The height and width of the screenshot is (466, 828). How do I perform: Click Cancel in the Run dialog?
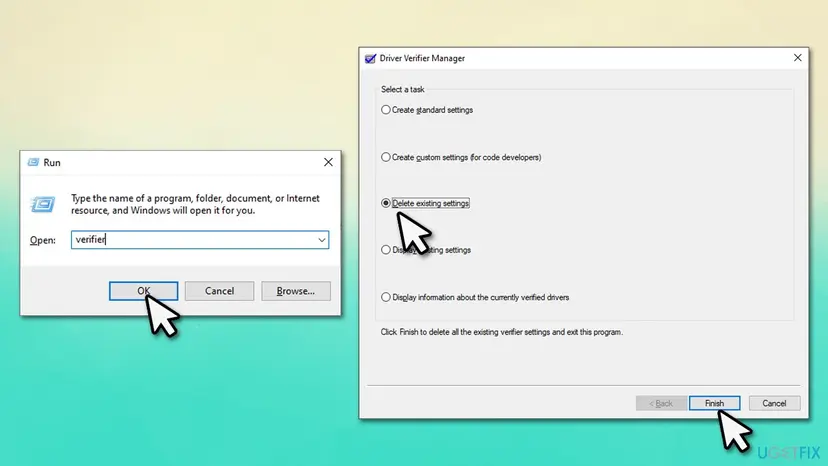tap(219, 291)
